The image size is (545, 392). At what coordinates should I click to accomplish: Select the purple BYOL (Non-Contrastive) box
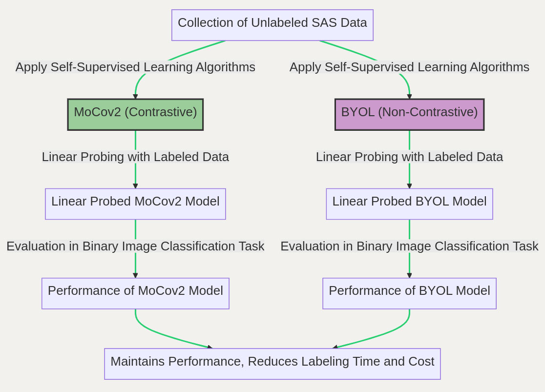click(x=409, y=115)
